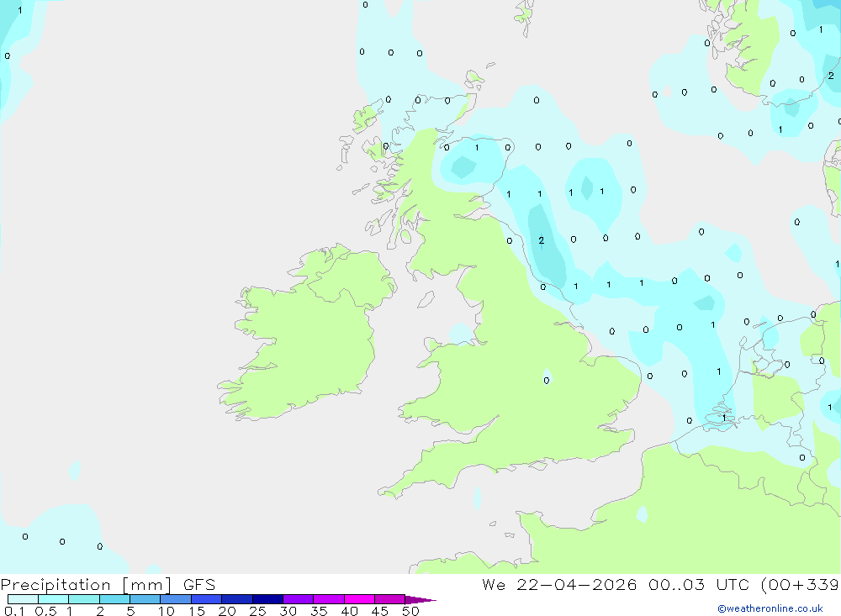Click the "45" legend scale label
Image resolution: width=841 pixels, height=616 pixels.
point(380,611)
